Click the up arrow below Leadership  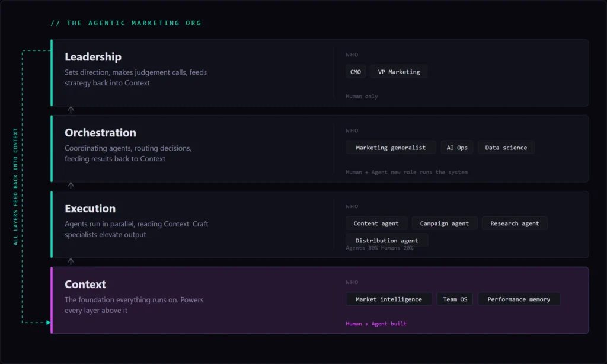point(71,110)
